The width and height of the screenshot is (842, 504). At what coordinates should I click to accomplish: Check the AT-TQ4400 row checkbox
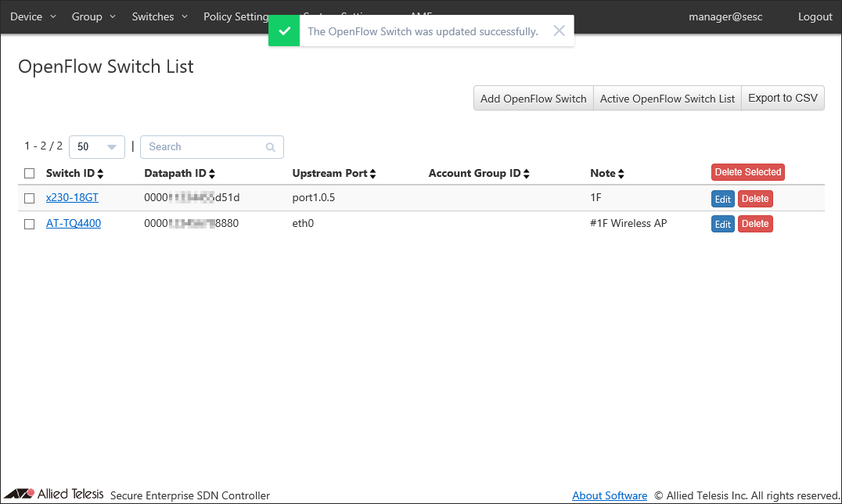30,224
